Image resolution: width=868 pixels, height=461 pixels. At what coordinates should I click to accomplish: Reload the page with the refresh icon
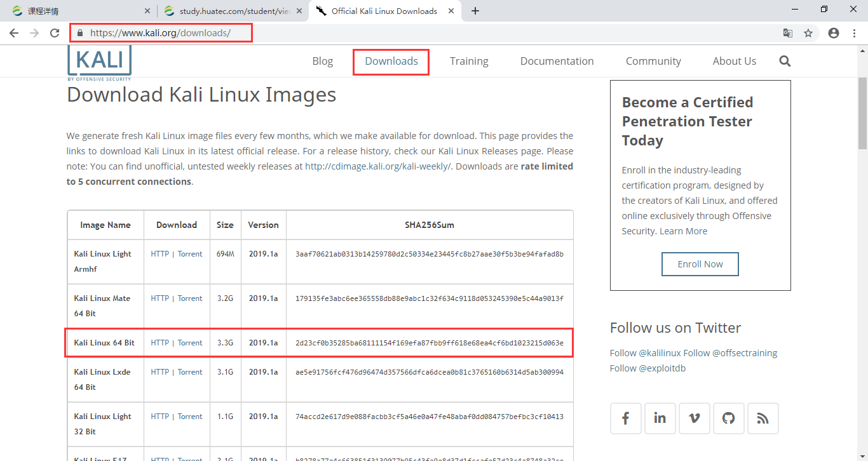pos(55,32)
